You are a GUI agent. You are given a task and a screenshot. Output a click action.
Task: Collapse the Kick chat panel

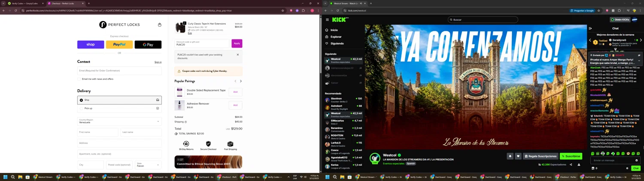coord(590,29)
